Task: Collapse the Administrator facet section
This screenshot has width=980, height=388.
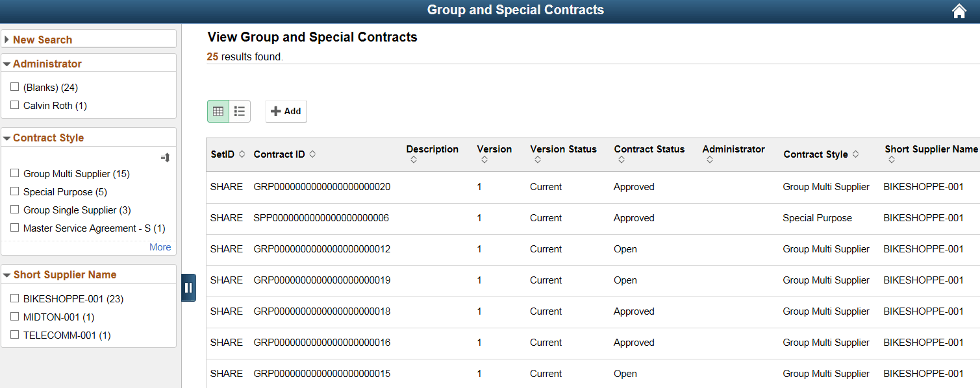Action: 8,64
